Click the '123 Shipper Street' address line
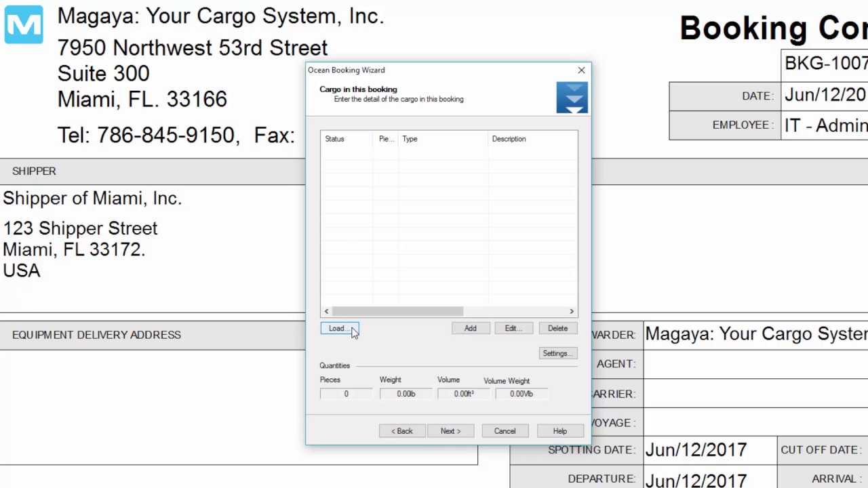 pos(80,228)
